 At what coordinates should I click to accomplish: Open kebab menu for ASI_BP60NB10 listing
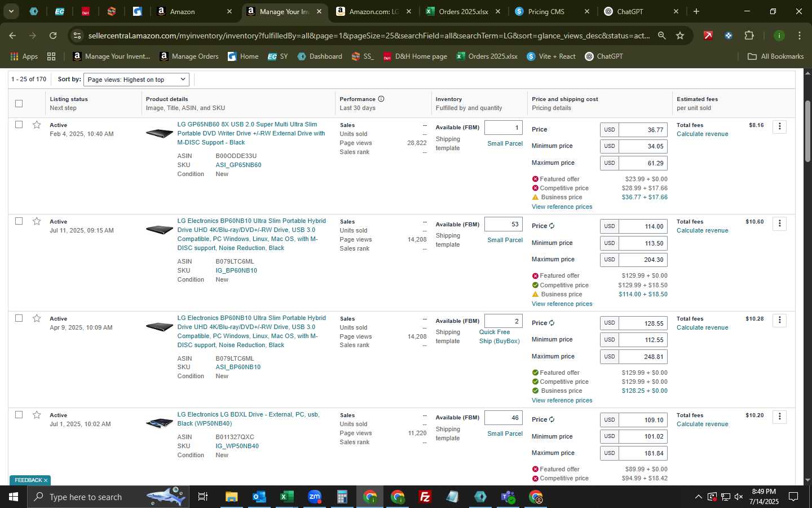click(779, 320)
